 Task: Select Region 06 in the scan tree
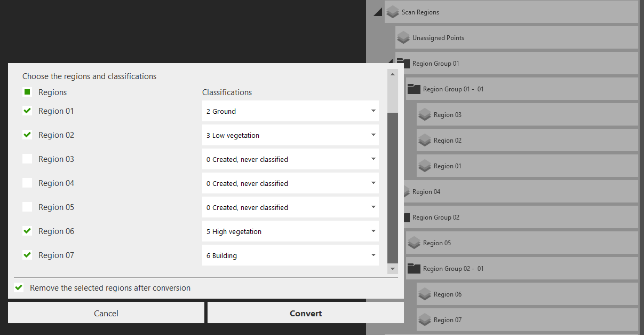click(527, 294)
